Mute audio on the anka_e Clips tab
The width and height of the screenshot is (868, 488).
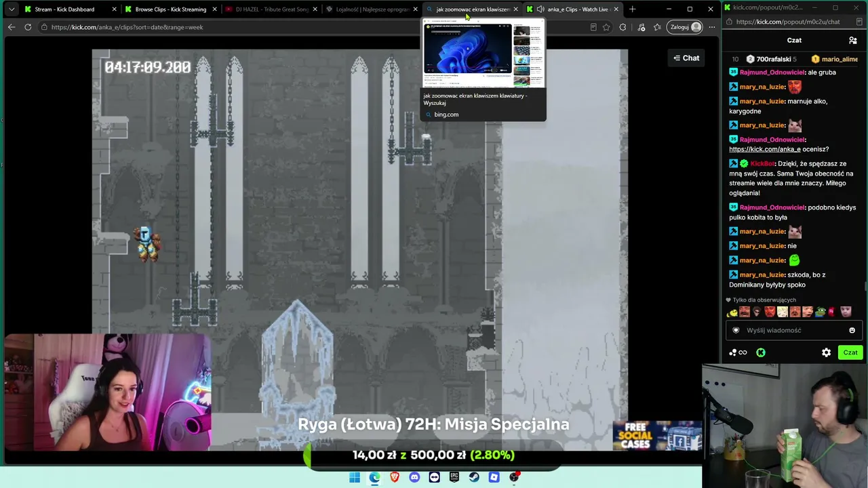tap(540, 9)
